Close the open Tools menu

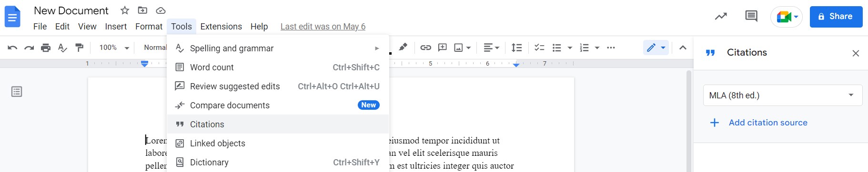coord(182,27)
